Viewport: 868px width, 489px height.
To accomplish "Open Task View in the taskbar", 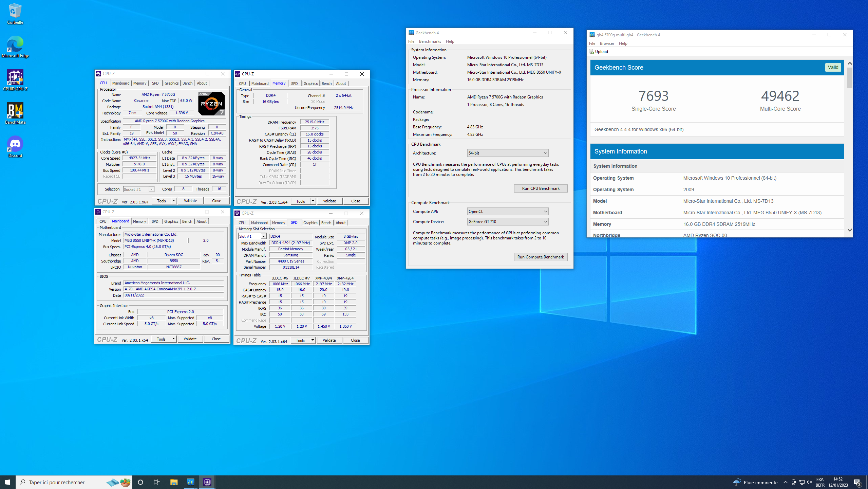I will (157, 482).
